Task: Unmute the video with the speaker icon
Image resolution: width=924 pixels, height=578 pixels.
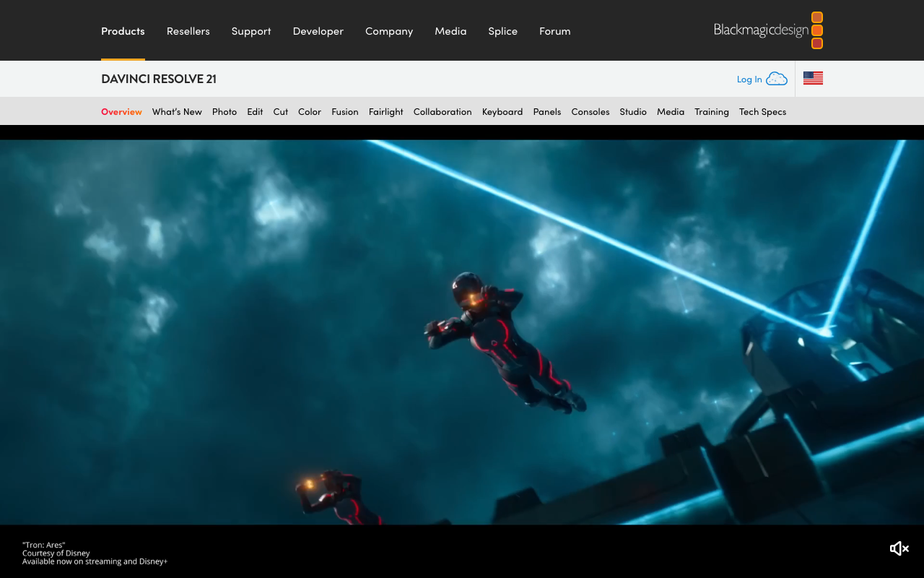Action: [x=899, y=548]
